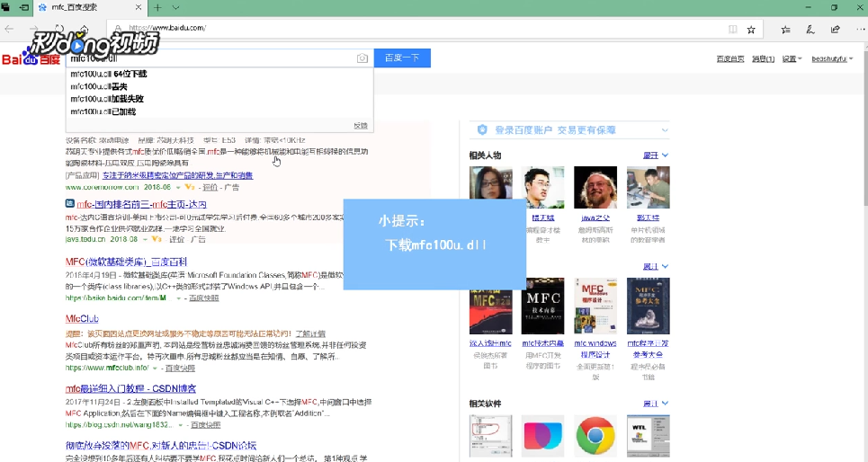This screenshot has height=462, width=868.
Task: Open arrow next to baike.baidu.com URL
Action: click(x=179, y=298)
